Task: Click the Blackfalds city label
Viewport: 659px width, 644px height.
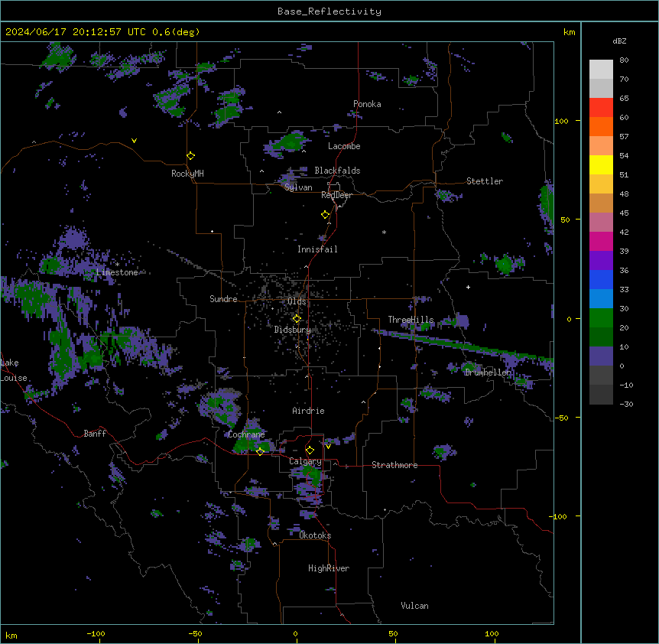Action: point(337,171)
